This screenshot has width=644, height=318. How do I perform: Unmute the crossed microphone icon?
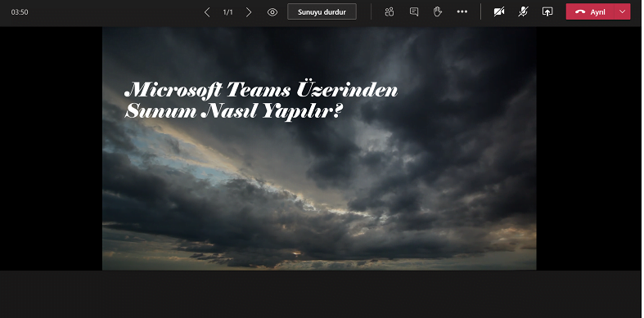pos(523,12)
